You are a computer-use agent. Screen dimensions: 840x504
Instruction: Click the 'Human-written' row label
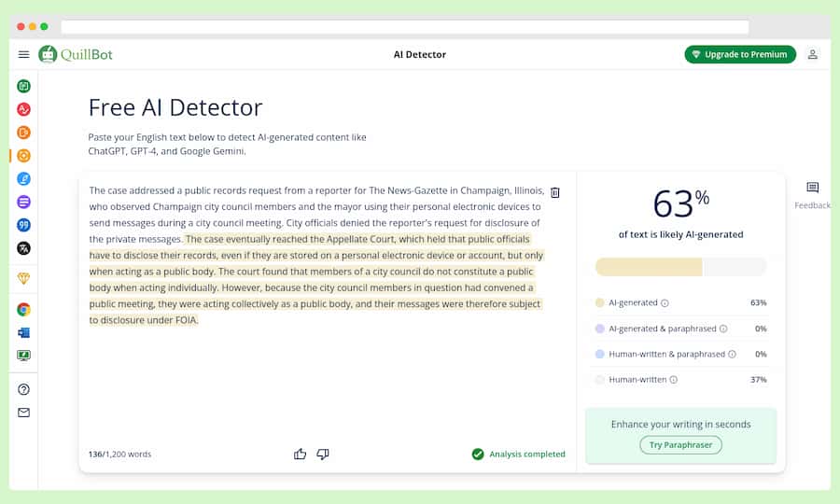point(637,380)
